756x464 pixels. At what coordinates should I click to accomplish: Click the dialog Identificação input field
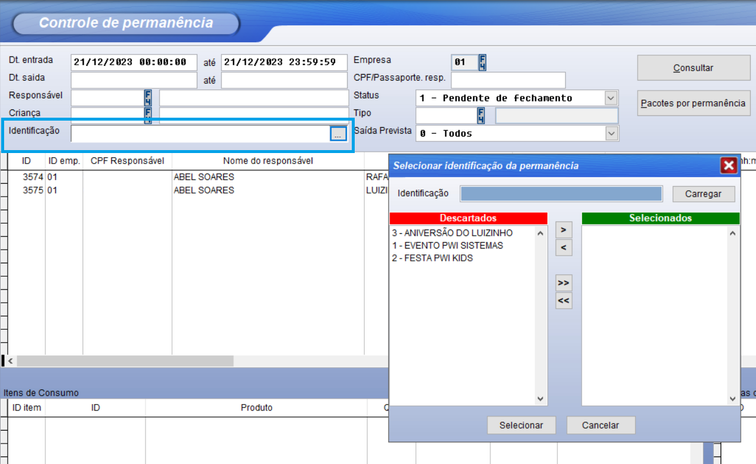coord(560,194)
